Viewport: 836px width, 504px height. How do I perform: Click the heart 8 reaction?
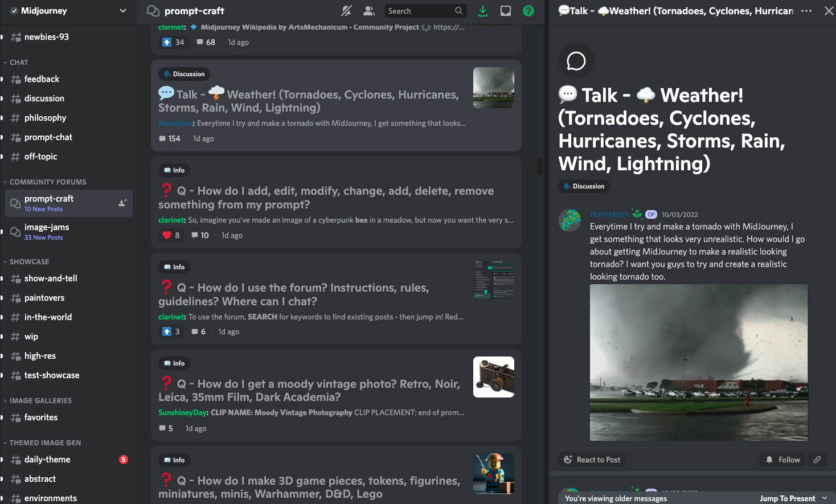point(171,235)
